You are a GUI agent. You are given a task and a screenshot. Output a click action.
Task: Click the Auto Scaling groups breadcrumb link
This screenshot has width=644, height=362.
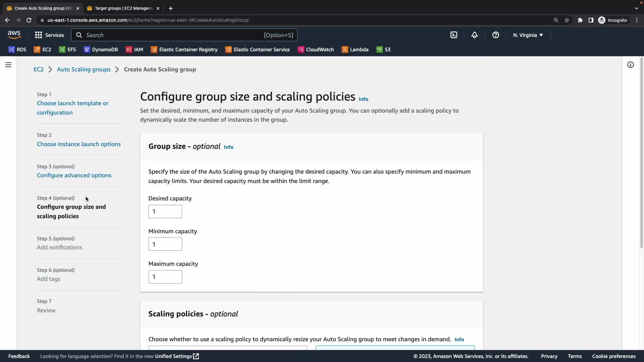tap(84, 69)
